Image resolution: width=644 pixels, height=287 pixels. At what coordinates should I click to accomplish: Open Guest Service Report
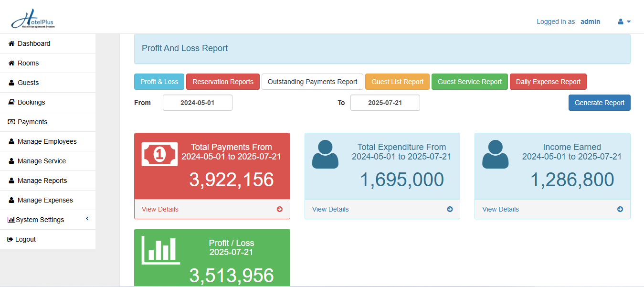point(470,82)
